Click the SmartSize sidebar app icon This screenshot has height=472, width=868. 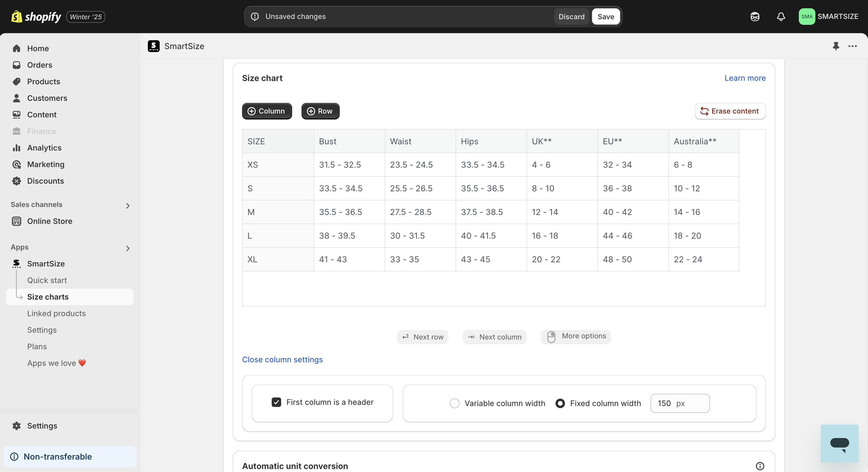pyautogui.click(x=17, y=264)
